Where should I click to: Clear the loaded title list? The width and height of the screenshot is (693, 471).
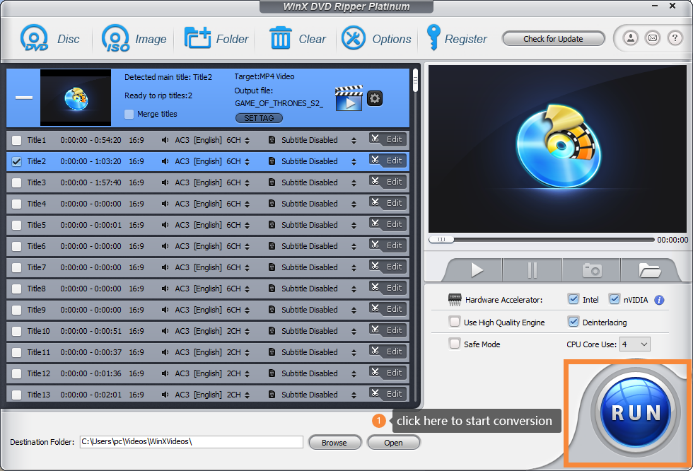tap(297, 38)
